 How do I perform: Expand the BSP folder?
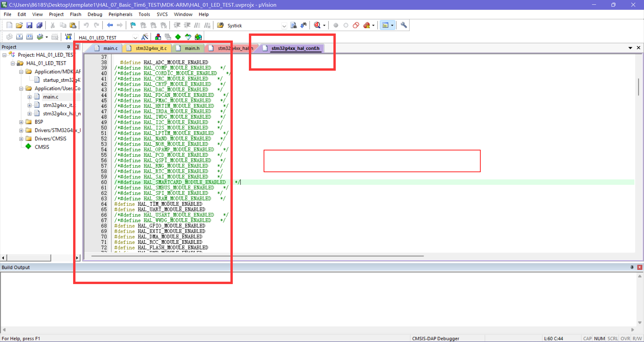click(21, 122)
